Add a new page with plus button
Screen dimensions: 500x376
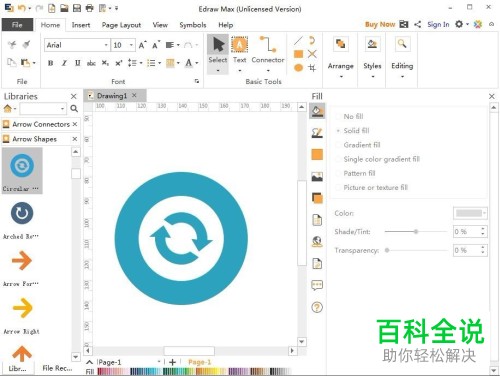coord(172,362)
